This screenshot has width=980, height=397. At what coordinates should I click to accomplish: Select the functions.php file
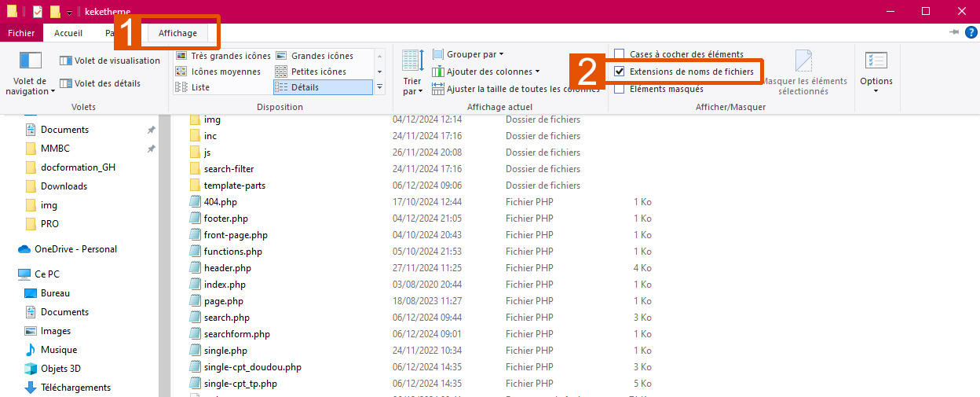[x=232, y=252]
